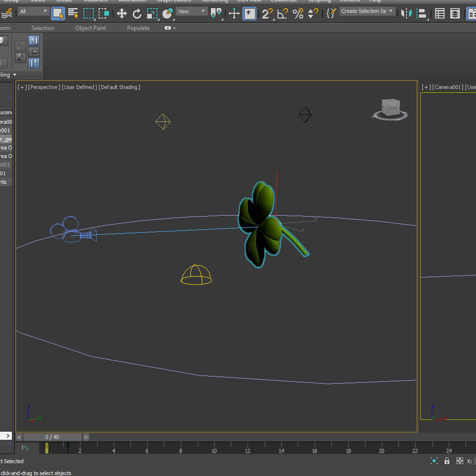Activate the Select and Place tool
This screenshot has width=476, height=476.
167,13
